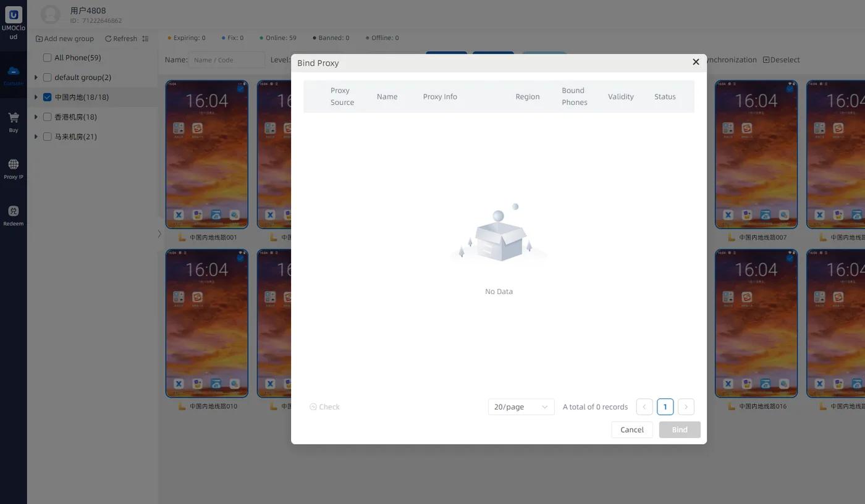
Task: Click the Deselect button
Action: [x=782, y=60]
